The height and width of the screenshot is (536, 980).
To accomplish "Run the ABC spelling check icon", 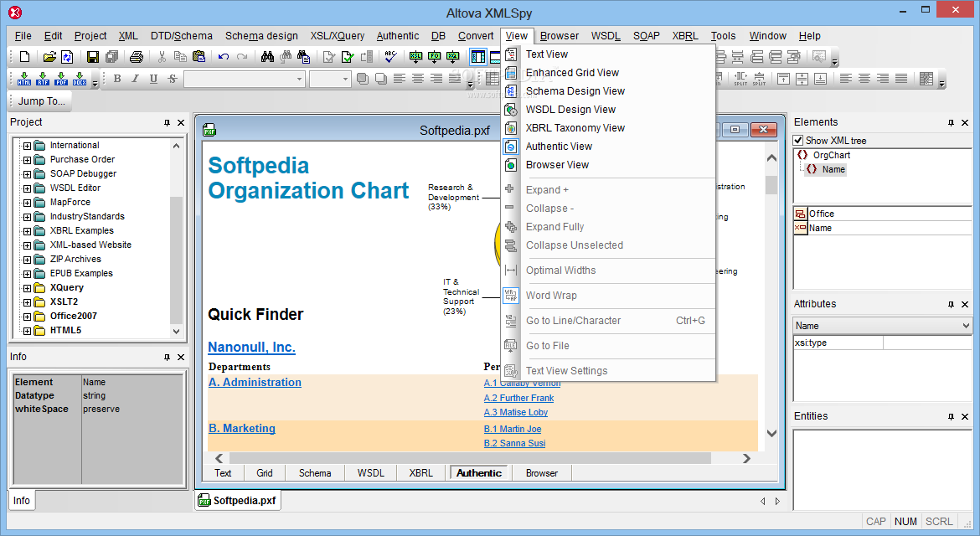I will click(x=390, y=57).
